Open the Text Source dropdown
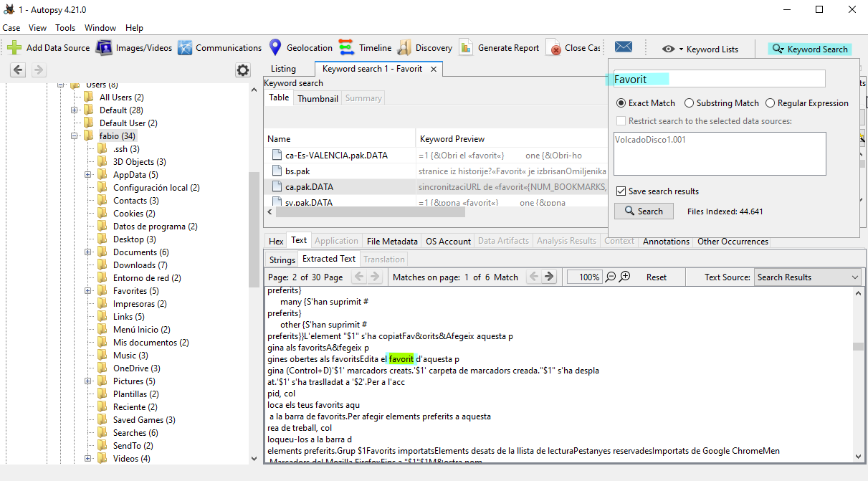 808,277
